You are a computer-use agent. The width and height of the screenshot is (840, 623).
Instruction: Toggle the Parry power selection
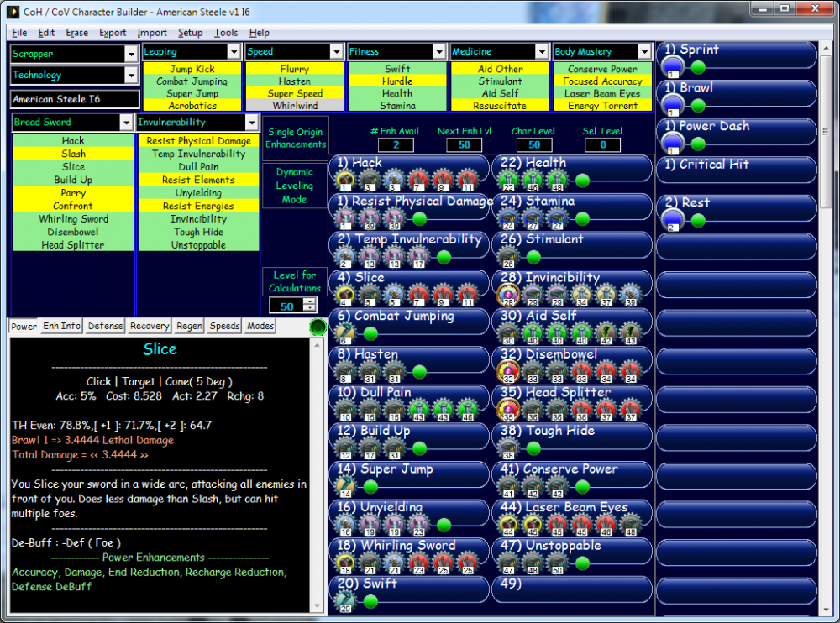[x=73, y=193]
